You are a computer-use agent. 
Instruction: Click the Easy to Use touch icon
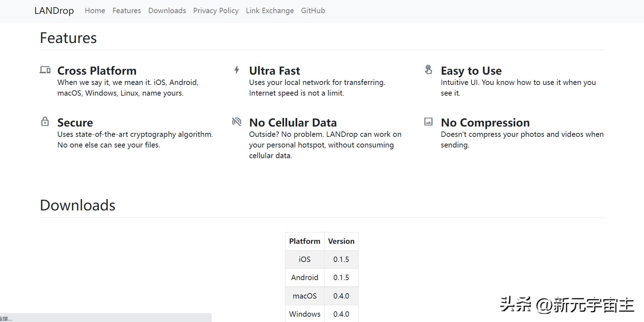click(x=429, y=70)
